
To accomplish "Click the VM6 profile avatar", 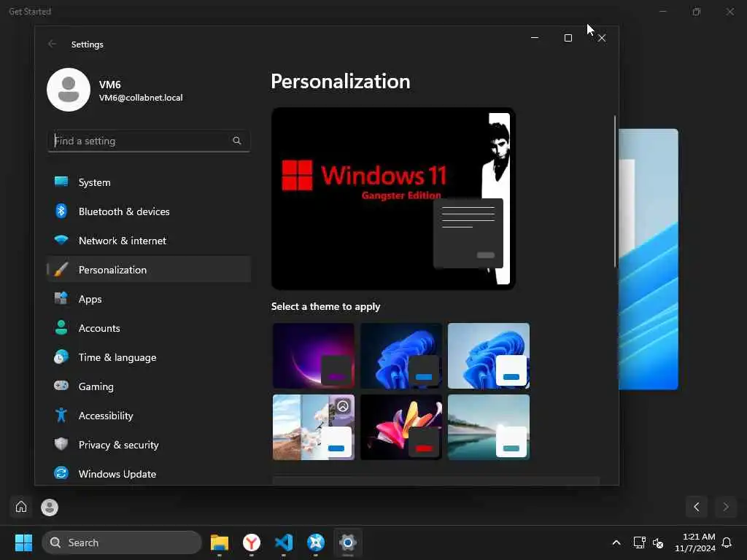I will [69, 90].
